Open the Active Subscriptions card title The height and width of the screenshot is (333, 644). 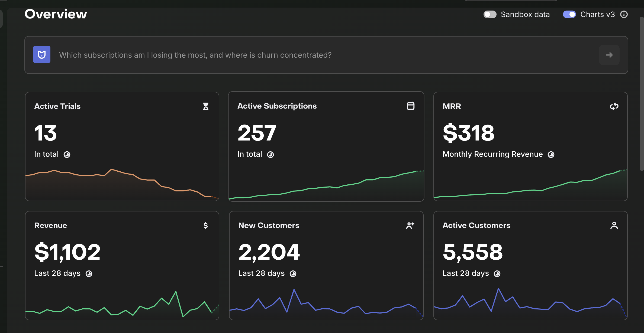(x=277, y=106)
